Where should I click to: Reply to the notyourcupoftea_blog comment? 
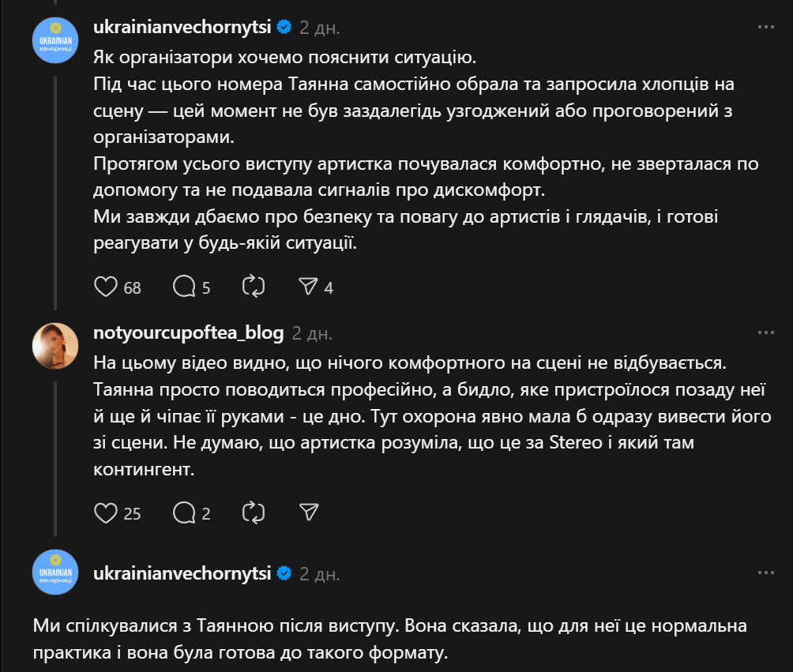[183, 513]
